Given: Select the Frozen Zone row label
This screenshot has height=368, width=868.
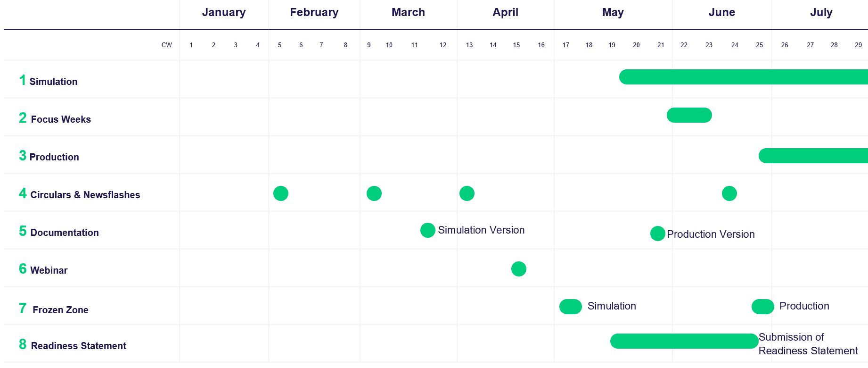Looking at the screenshot, I should [x=60, y=310].
